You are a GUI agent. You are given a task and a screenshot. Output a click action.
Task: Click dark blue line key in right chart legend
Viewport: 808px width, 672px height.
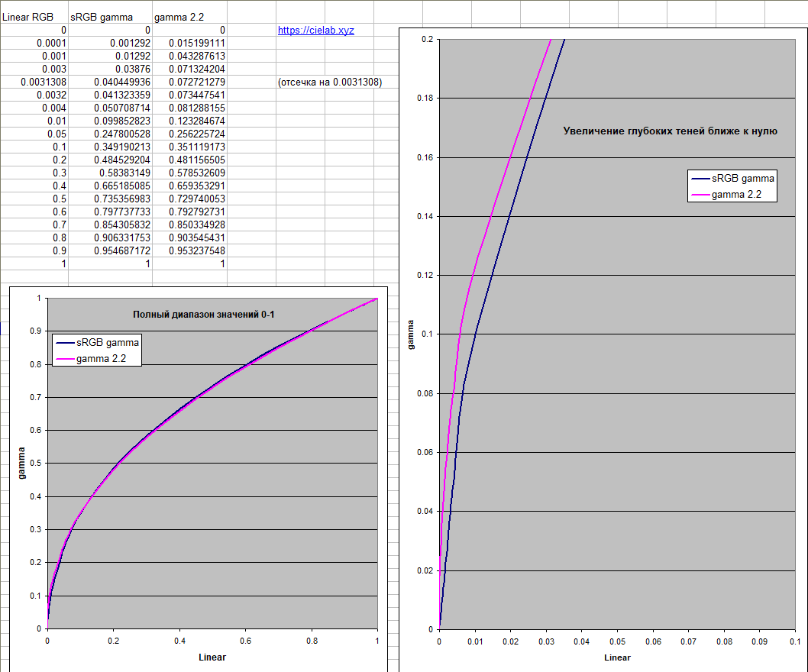pyautogui.click(x=699, y=179)
